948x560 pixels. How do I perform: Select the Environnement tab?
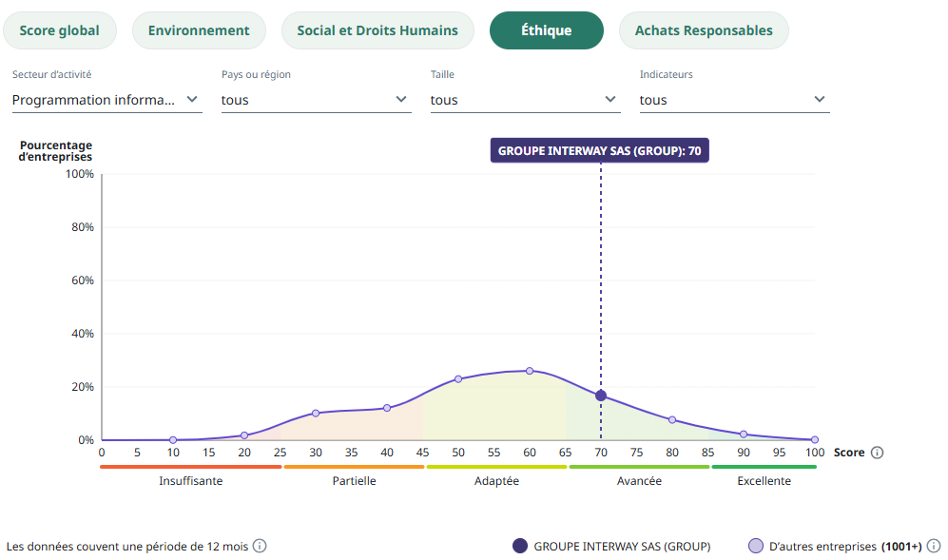(x=199, y=30)
